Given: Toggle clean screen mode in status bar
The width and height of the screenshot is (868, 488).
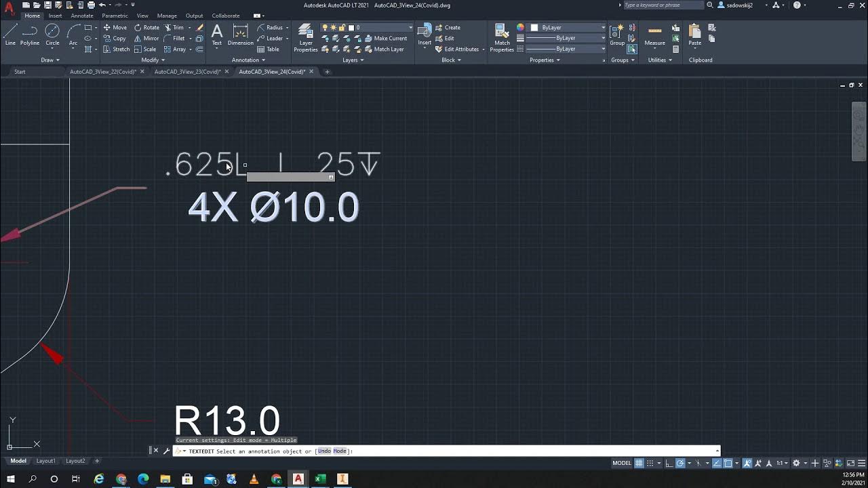Looking at the screenshot, I should click(x=850, y=464).
